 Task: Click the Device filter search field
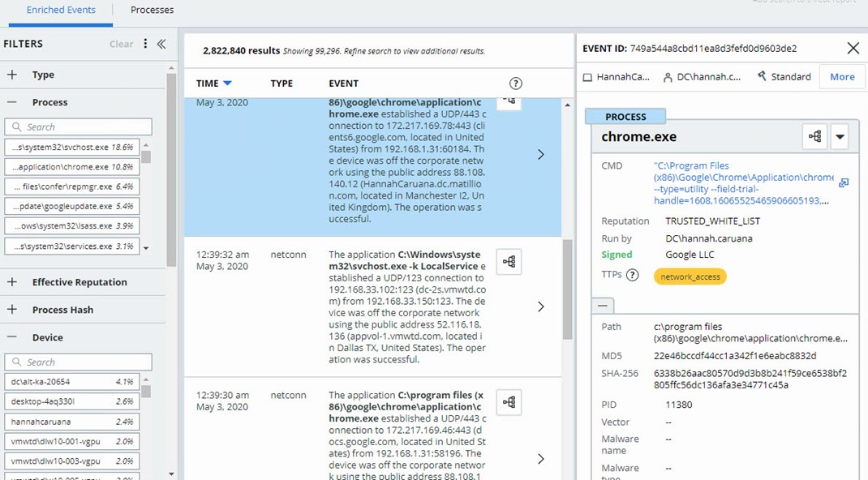78,362
